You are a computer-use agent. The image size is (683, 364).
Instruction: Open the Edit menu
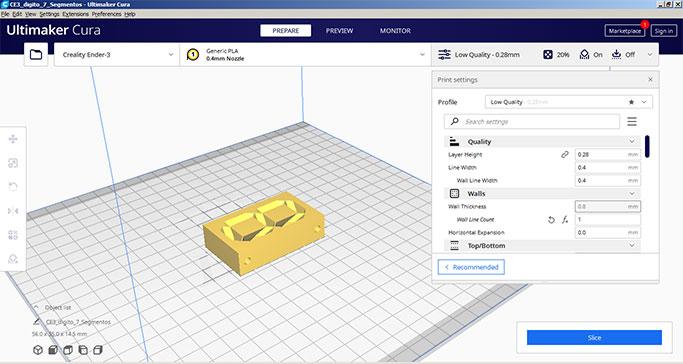[x=17, y=14]
